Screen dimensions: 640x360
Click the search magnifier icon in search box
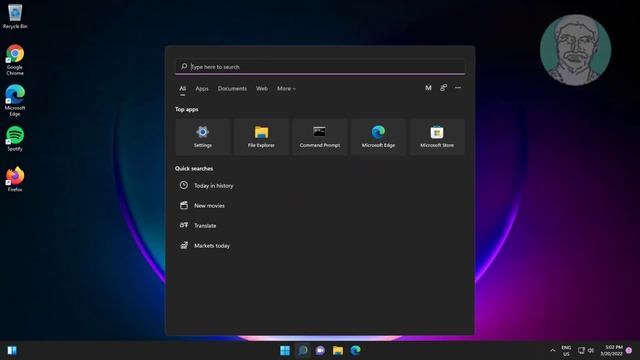(x=184, y=66)
